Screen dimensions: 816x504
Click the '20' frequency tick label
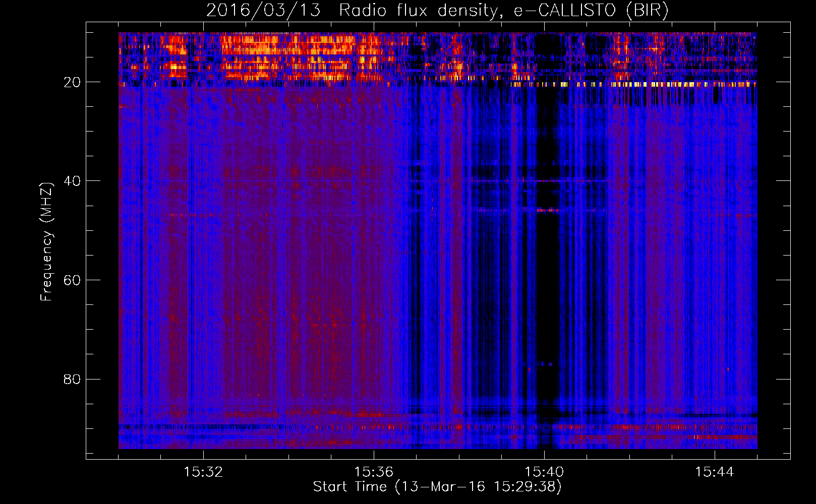pos(73,82)
